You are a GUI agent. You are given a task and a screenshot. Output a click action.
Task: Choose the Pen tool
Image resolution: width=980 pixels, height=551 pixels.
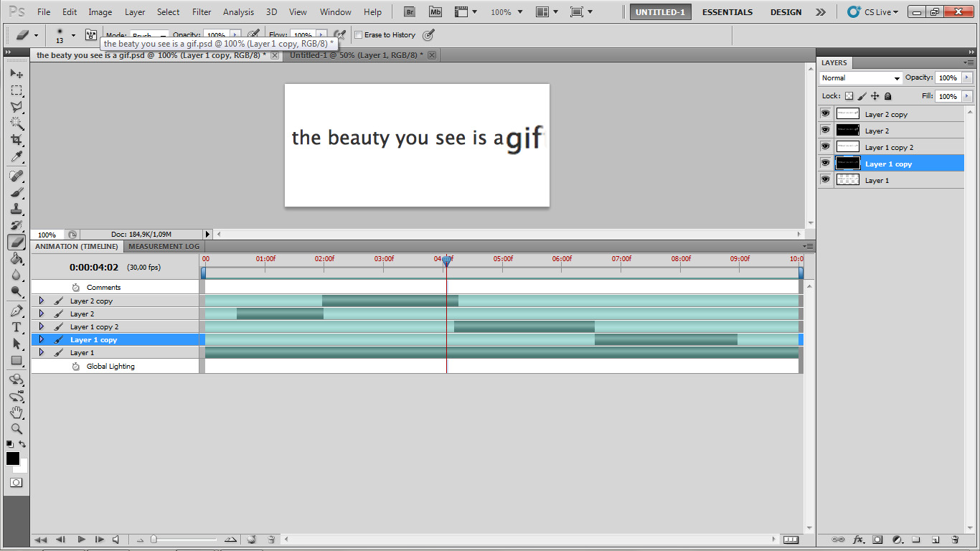click(17, 311)
